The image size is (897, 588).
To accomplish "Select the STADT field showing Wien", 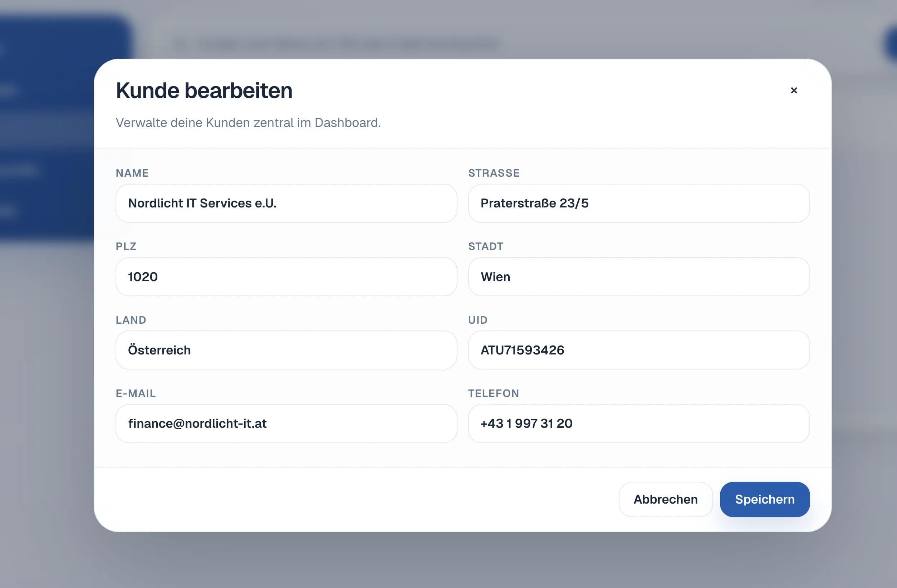I will point(638,277).
